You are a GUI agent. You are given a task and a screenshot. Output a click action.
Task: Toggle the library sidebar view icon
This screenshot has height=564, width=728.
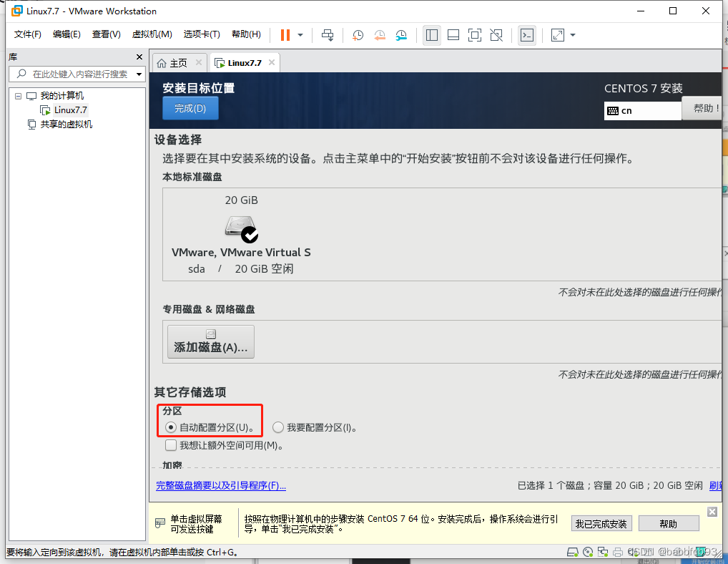pos(432,35)
